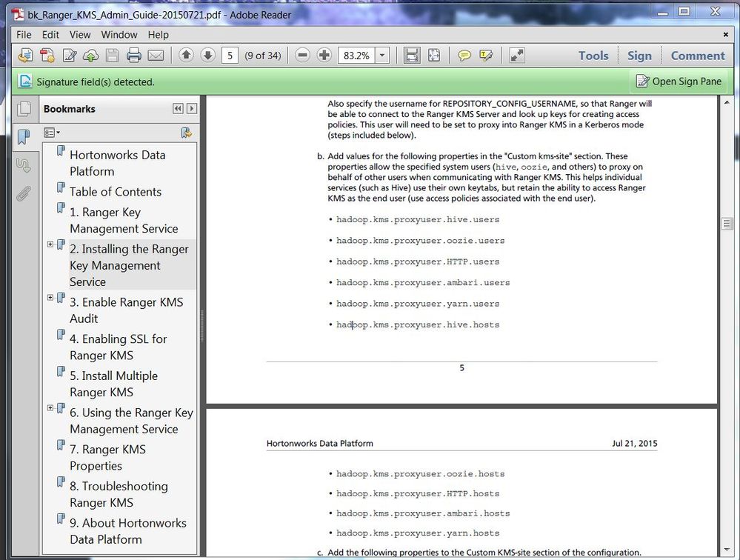
Task: Open the Help menu
Action: [x=158, y=34]
